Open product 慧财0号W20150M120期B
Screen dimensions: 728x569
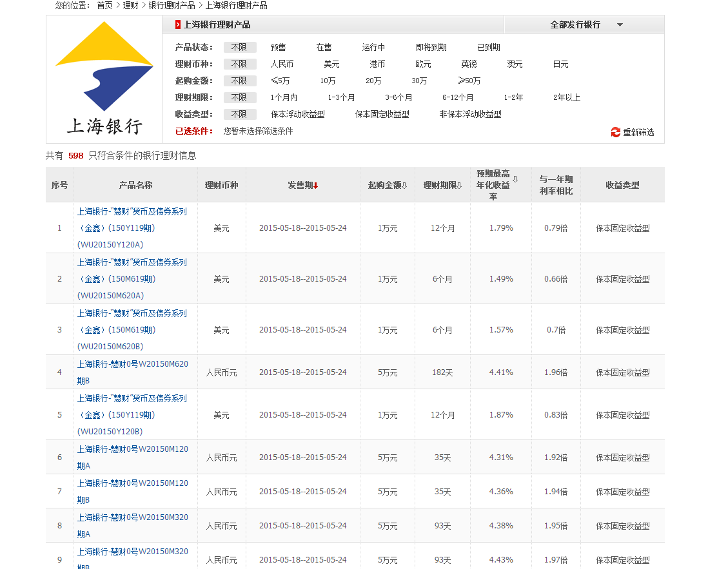pos(133,492)
